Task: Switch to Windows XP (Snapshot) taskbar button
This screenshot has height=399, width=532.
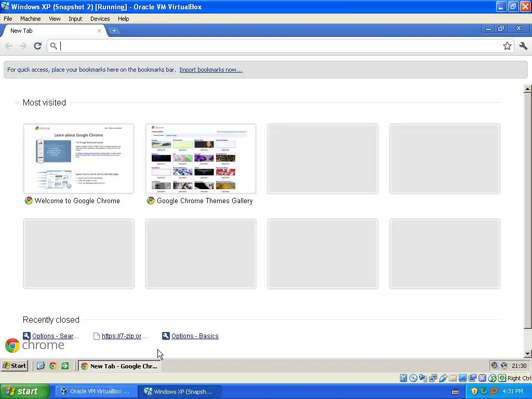Action: click(180, 391)
